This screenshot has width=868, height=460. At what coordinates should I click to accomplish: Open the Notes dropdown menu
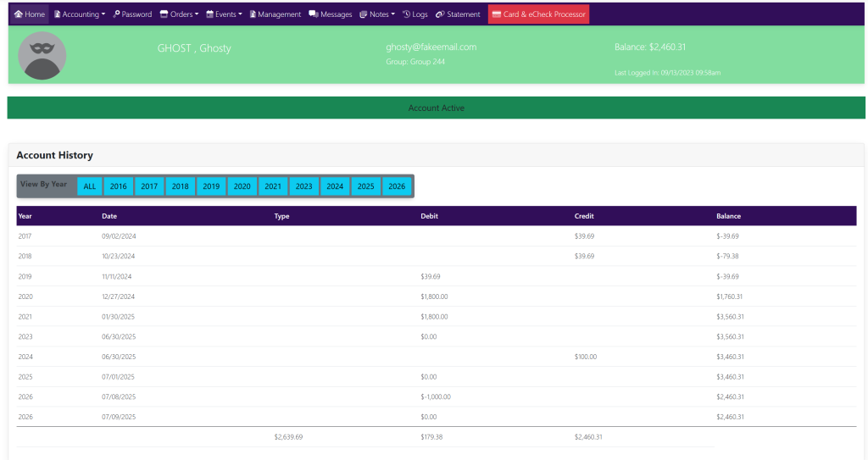377,14
